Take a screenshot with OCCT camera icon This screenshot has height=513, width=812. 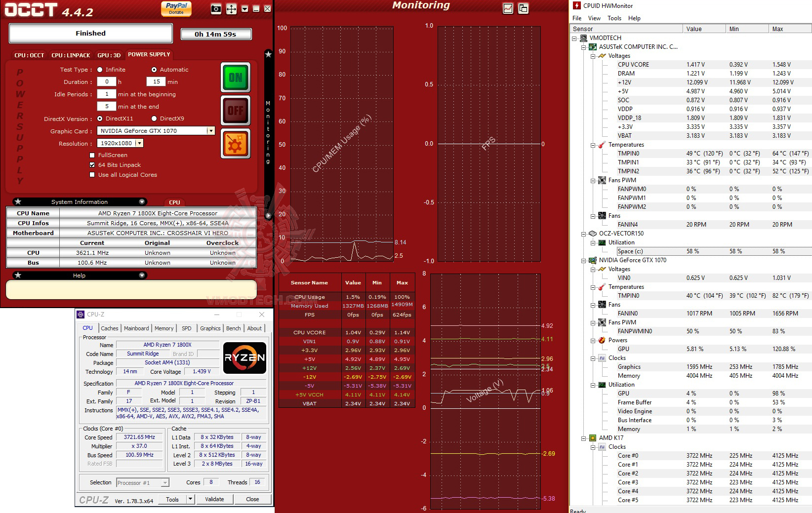(216, 9)
